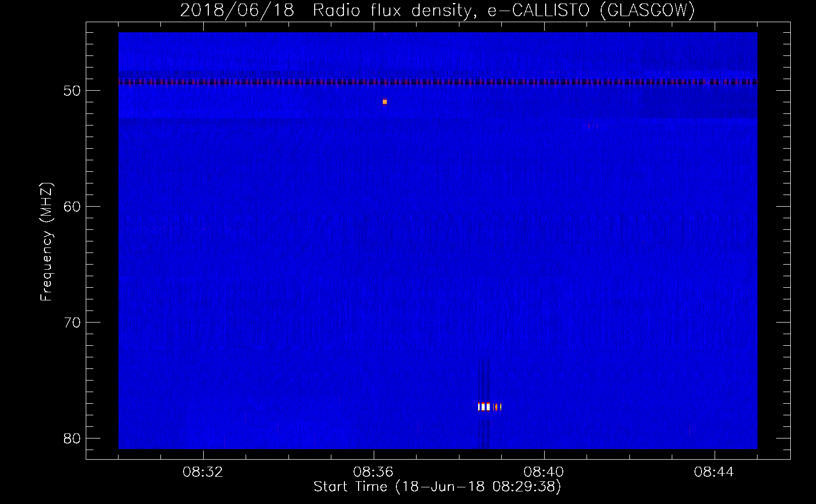Screen dimensions: 816x504
Task: Click the 08:44 time tick label
Action: tap(715, 472)
